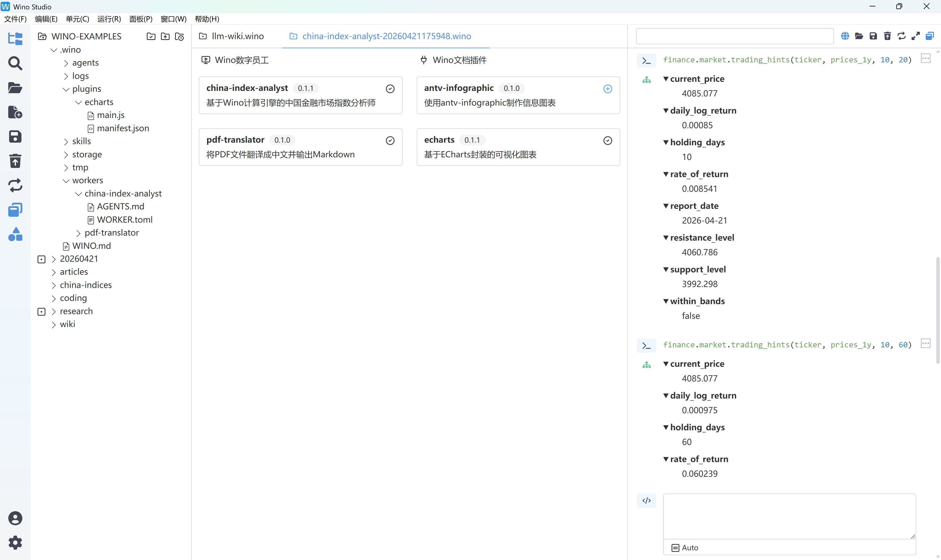This screenshot has width=941, height=560.
Task: Toggle the china-index-analyst checkmark circle
Action: [x=390, y=89]
